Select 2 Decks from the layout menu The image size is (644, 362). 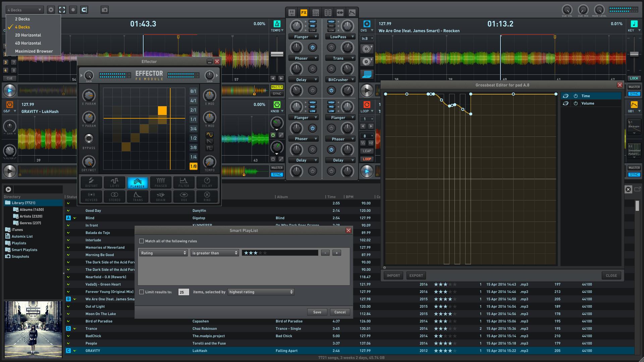coord(22,19)
